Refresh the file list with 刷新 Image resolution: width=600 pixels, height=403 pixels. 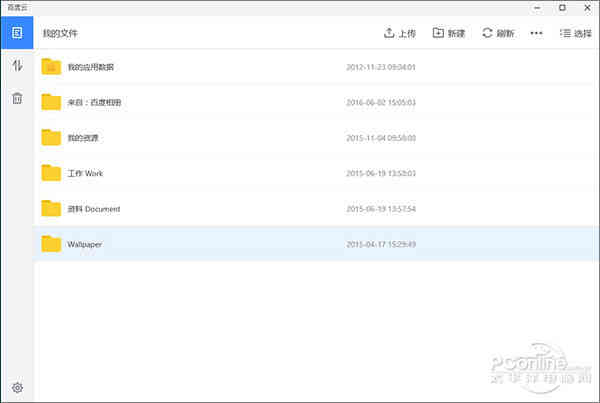click(x=498, y=33)
